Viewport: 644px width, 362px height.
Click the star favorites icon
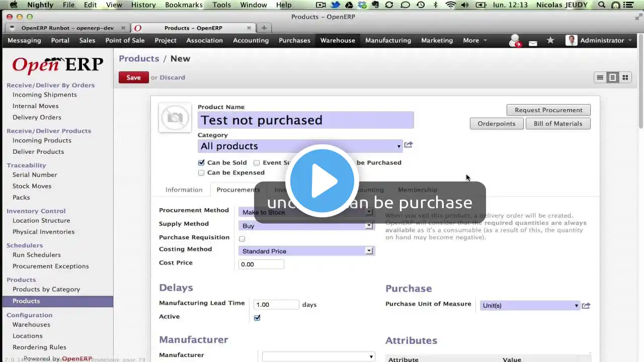pos(550,40)
